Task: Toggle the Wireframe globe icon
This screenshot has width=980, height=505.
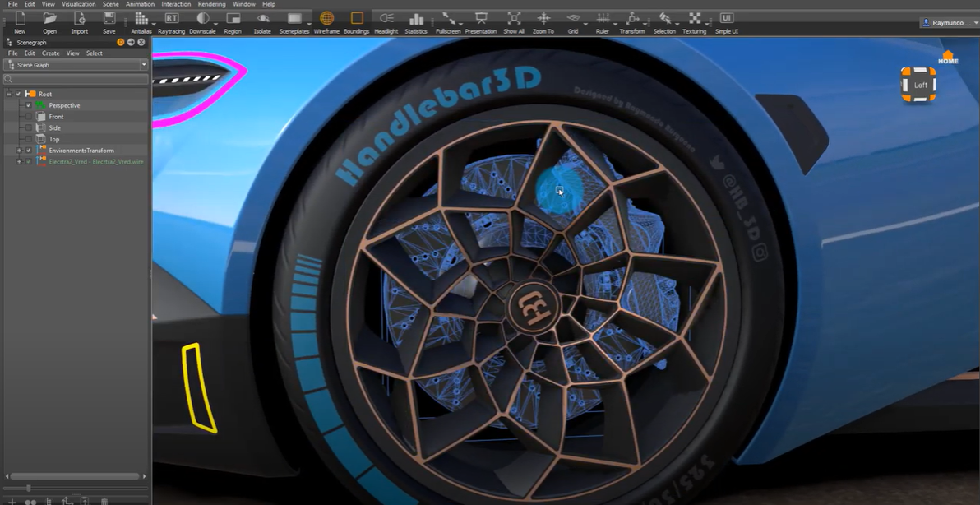Action: 326,18
